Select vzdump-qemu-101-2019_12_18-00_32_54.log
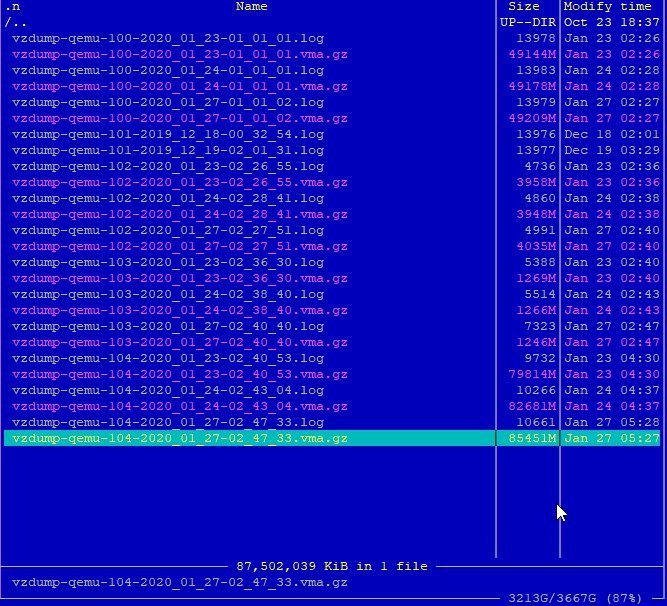The height and width of the screenshot is (606, 667). point(168,134)
